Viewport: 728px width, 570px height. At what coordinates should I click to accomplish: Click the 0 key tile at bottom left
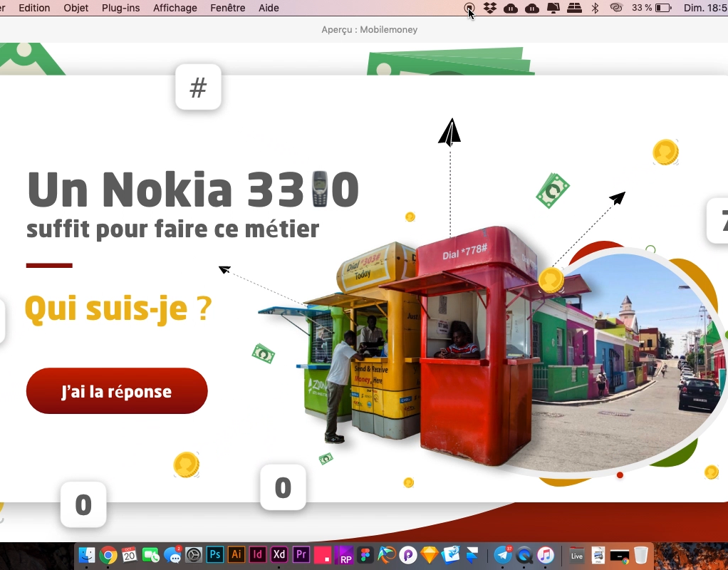pos(83,504)
